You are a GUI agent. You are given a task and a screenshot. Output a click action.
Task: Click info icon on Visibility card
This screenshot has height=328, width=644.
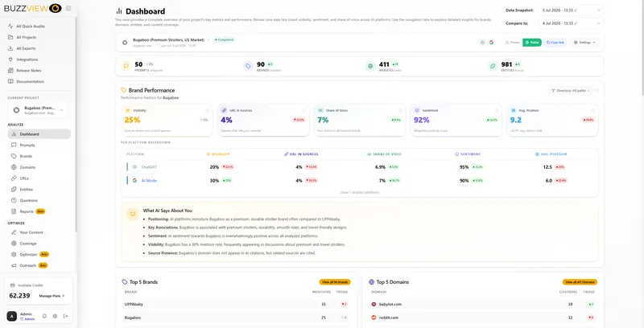coord(208,111)
